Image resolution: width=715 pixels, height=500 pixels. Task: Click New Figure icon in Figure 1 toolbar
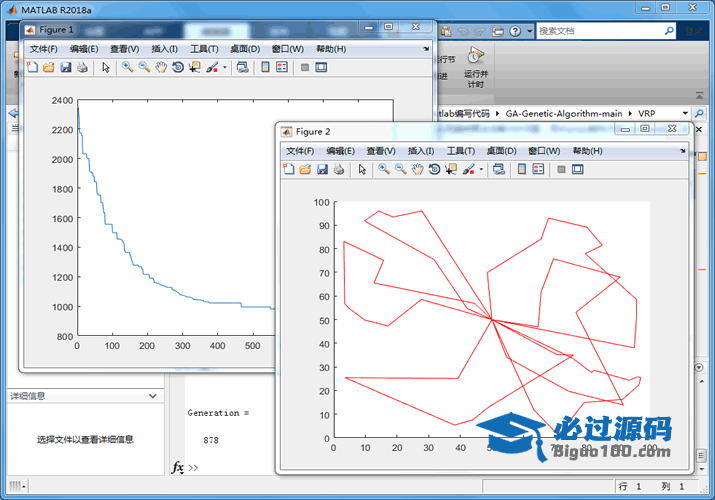coord(32,67)
